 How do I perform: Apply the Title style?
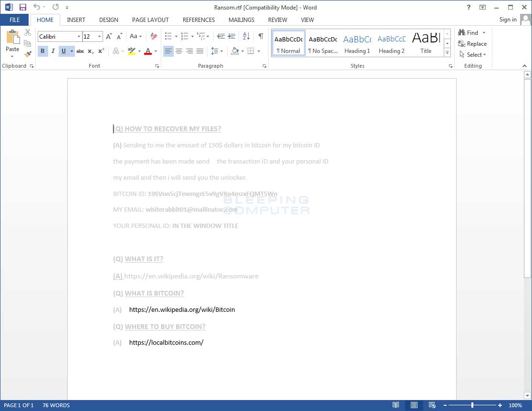point(426,43)
